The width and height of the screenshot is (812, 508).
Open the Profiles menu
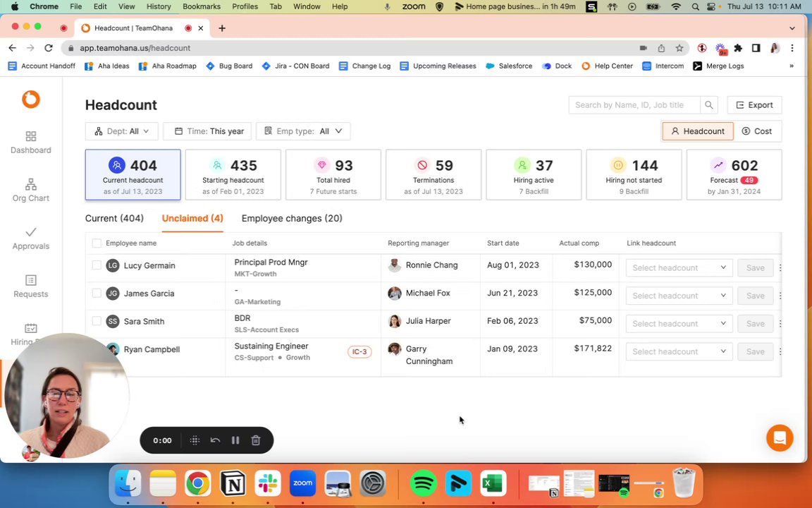[245, 6]
